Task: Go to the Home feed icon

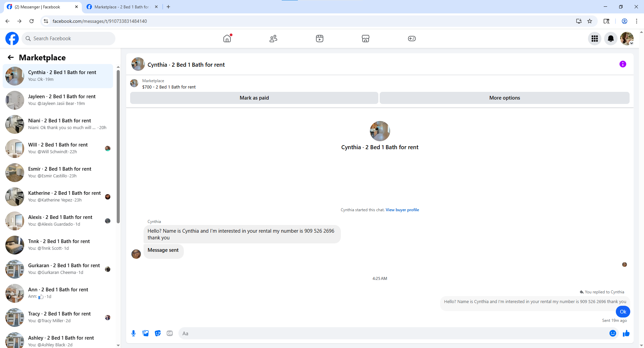Action: click(227, 39)
